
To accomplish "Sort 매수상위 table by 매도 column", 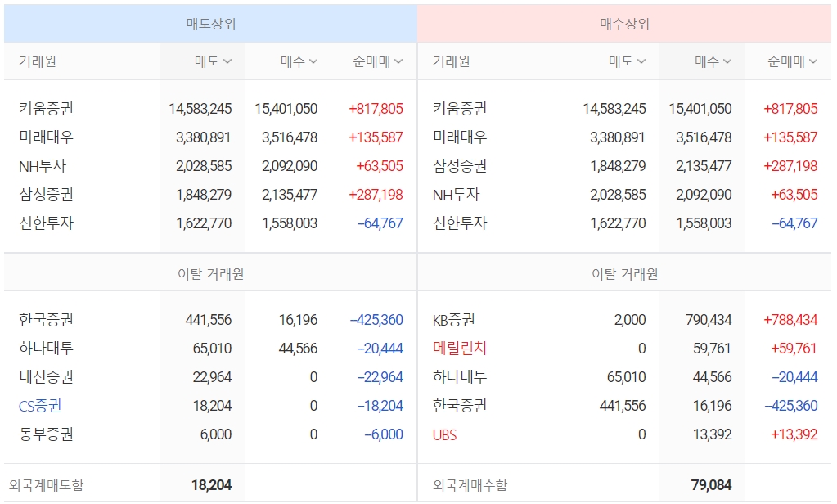I will [628, 61].
